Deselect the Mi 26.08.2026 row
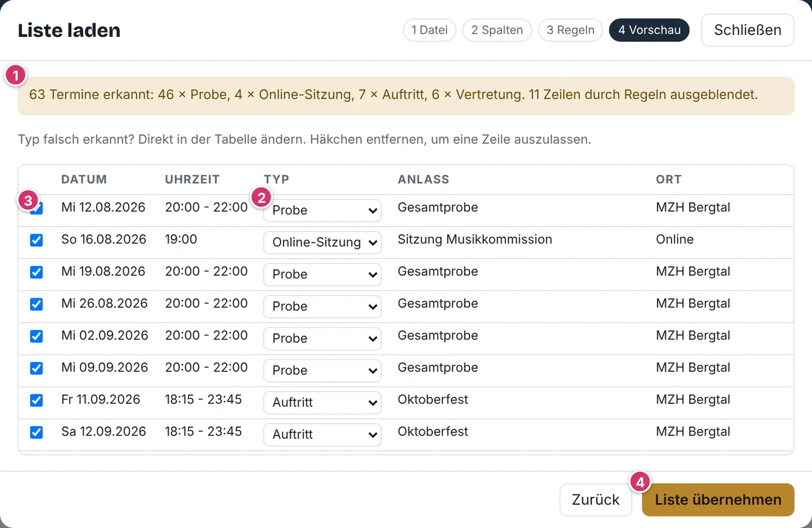Screen dimensions: 812x528 37,304
